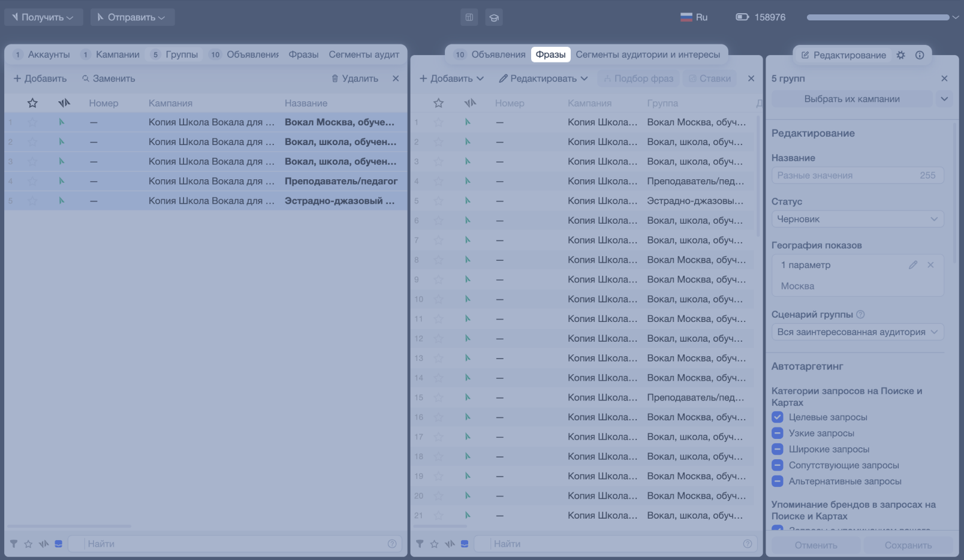Remove the География показов parameter with X
Image resolution: width=964 pixels, height=560 pixels.
pos(930,265)
